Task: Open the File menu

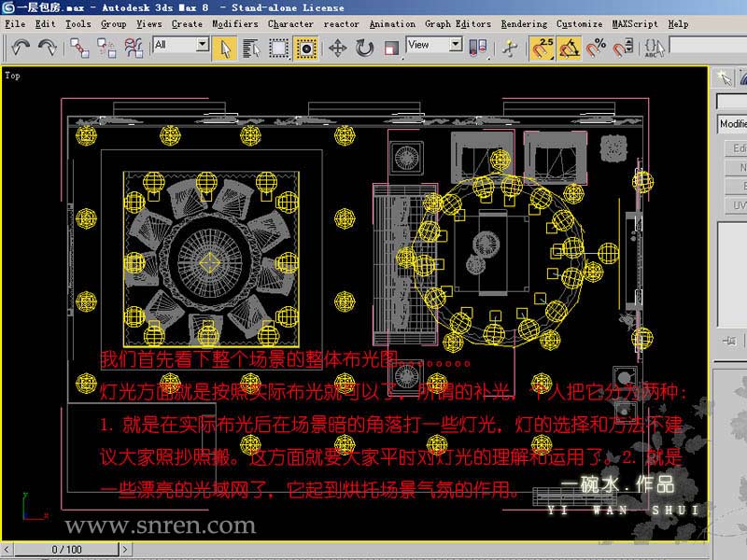Action: tap(15, 24)
